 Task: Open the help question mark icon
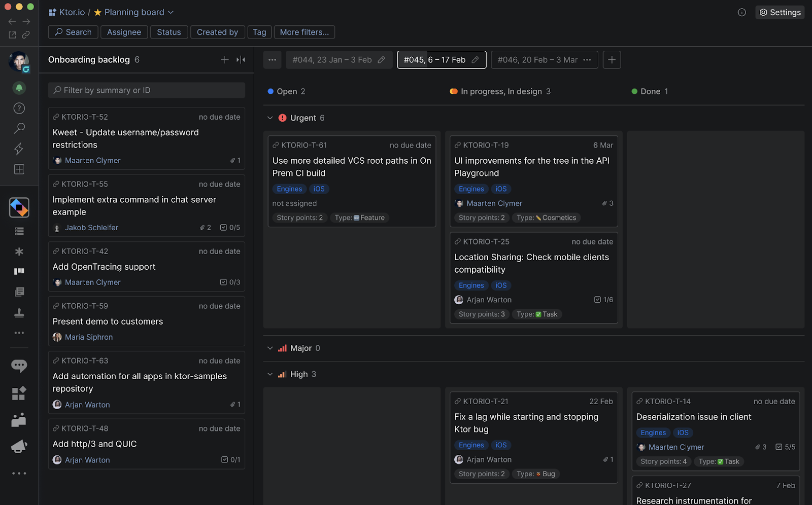point(19,109)
